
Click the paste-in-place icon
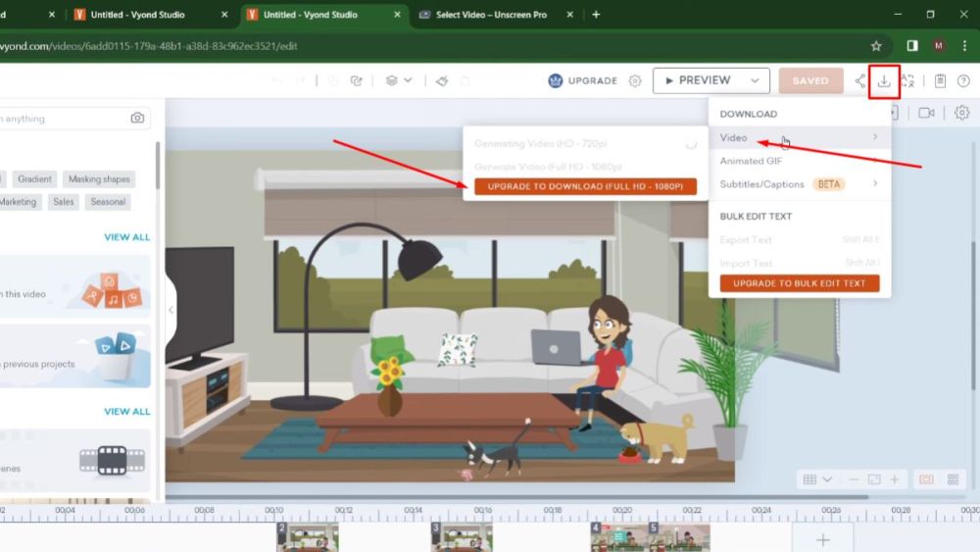(357, 80)
